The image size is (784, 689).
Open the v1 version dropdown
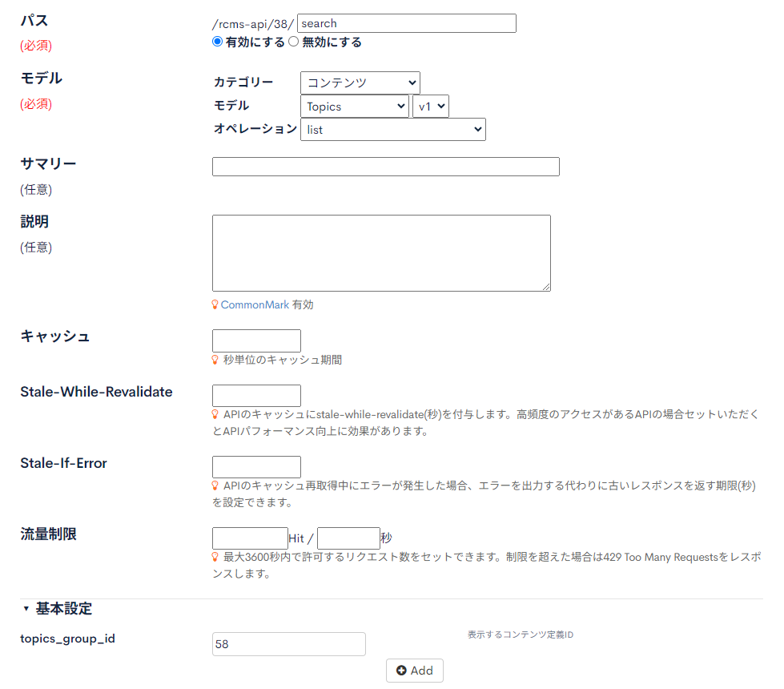pos(430,107)
